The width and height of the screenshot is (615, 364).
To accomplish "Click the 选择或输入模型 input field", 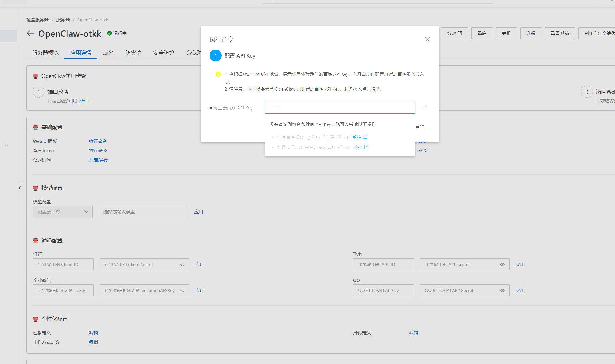I will (x=143, y=212).
